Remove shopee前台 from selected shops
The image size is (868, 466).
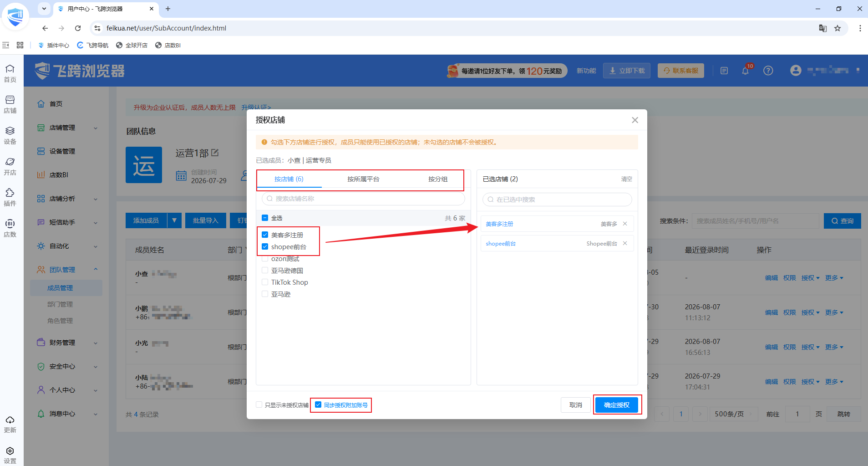[x=625, y=243]
